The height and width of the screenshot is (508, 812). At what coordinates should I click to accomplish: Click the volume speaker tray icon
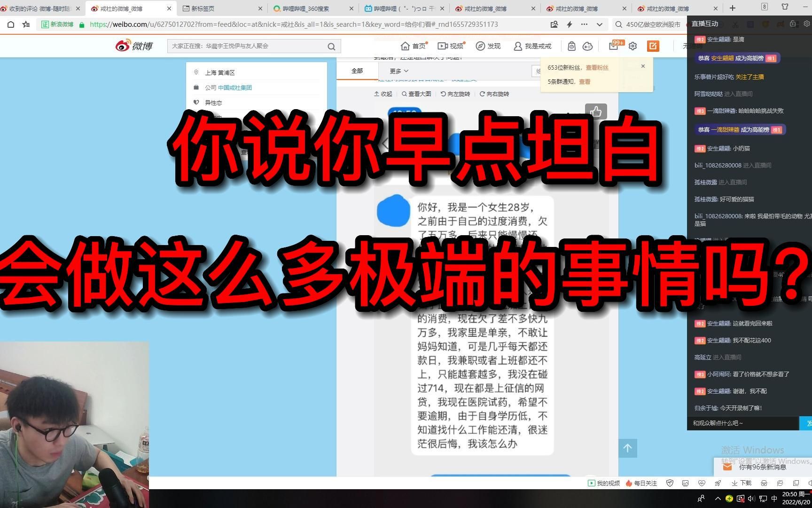(x=751, y=499)
